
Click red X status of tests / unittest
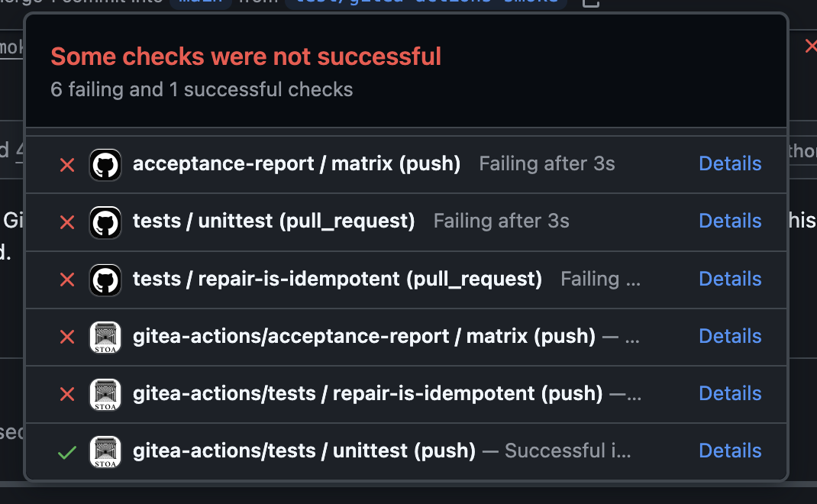(x=67, y=222)
